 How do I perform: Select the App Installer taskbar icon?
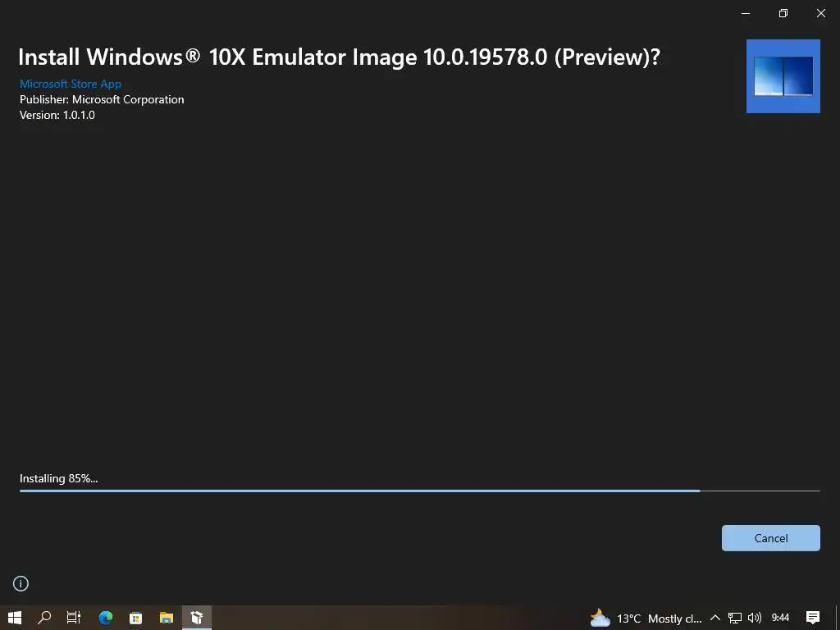click(197, 618)
